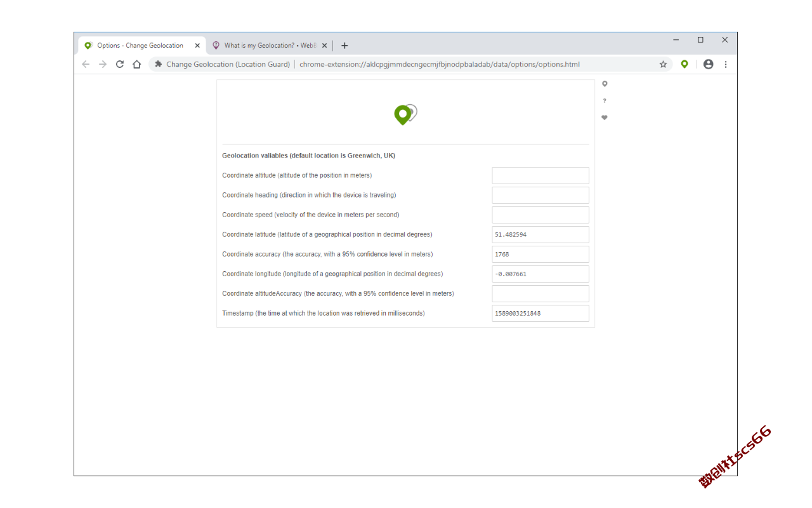Bookmark this page with the star icon
812x508 pixels.
[x=663, y=64]
